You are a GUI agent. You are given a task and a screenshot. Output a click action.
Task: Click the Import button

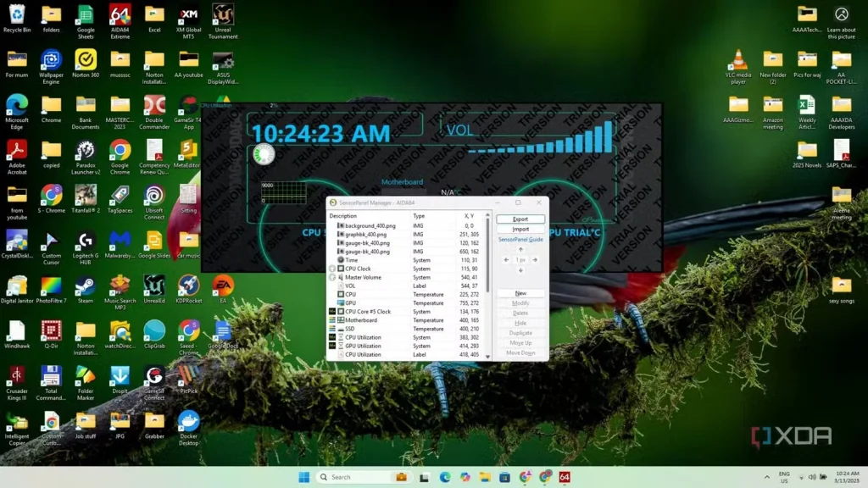(520, 229)
